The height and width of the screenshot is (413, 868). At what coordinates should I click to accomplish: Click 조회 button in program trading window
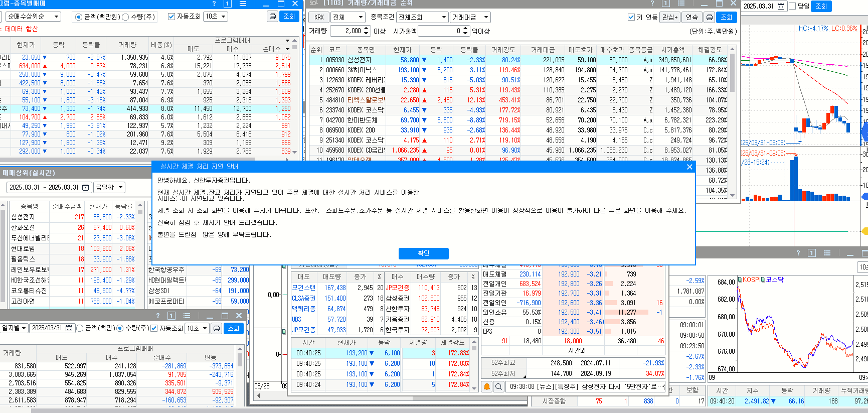point(289,17)
